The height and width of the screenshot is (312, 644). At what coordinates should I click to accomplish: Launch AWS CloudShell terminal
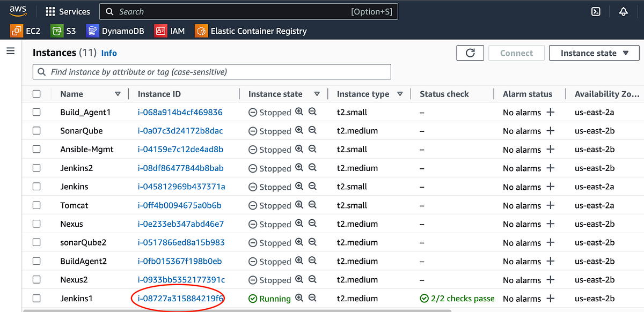click(596, 11)
